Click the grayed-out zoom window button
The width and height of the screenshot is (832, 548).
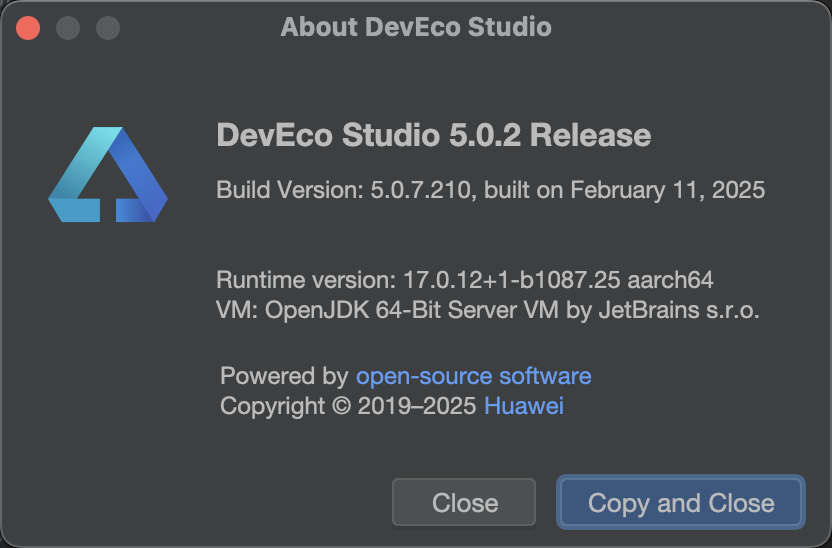(107, 27)
